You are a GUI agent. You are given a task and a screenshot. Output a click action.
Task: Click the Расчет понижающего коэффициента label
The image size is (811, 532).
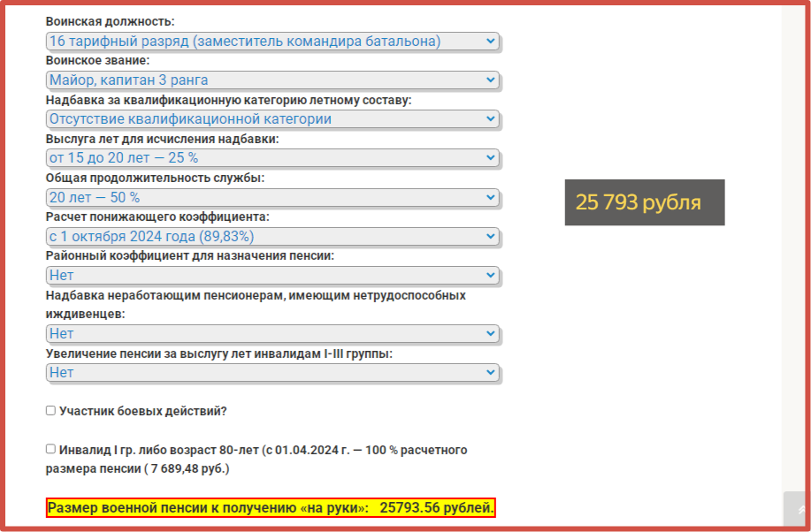pyautogui.click(x=157, y=217)
